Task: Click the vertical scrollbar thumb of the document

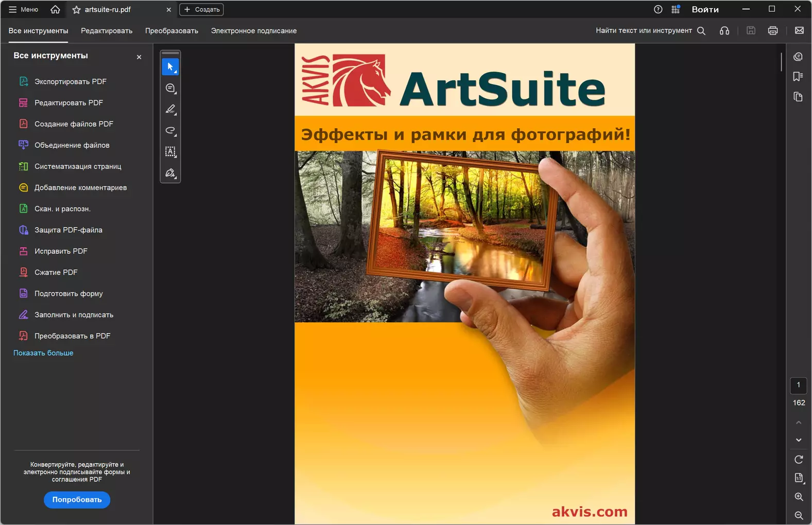Action: tap(781, 62)
